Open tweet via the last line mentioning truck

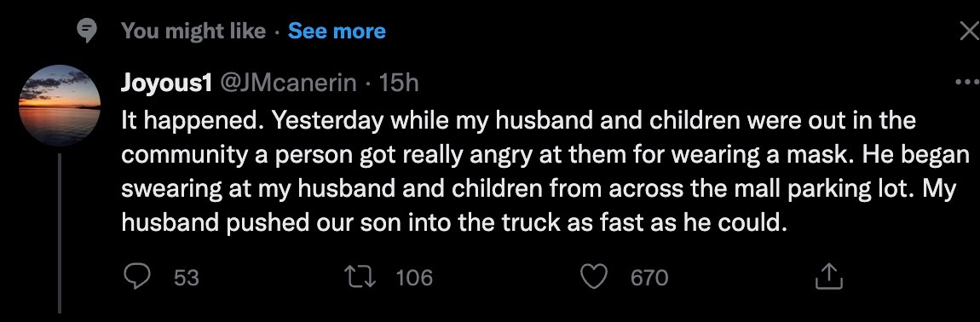click(453, 223)
